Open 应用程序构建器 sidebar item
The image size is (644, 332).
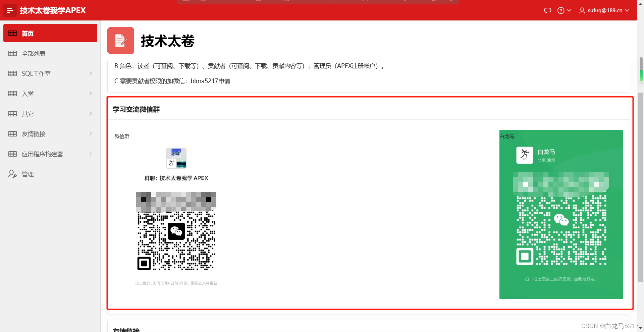point(50,154)
